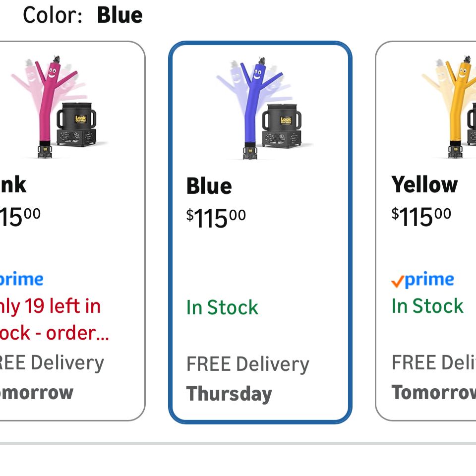This screenshot has width=476, height=476.
Task: Click Tomorrow delivery date on Yellow card
Action: [433, 392]
